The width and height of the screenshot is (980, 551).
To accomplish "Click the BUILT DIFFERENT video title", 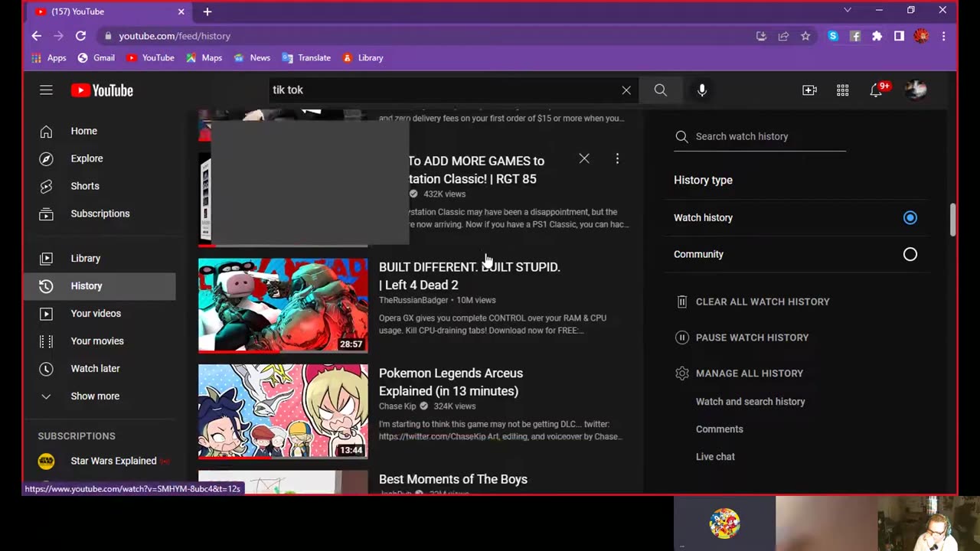I will pyautogui.click(x=469, y=275).
